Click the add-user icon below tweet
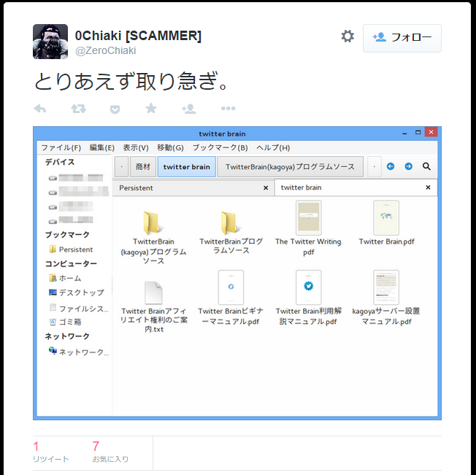Viewport: 476px width, 475px height. tap(189, 109)
